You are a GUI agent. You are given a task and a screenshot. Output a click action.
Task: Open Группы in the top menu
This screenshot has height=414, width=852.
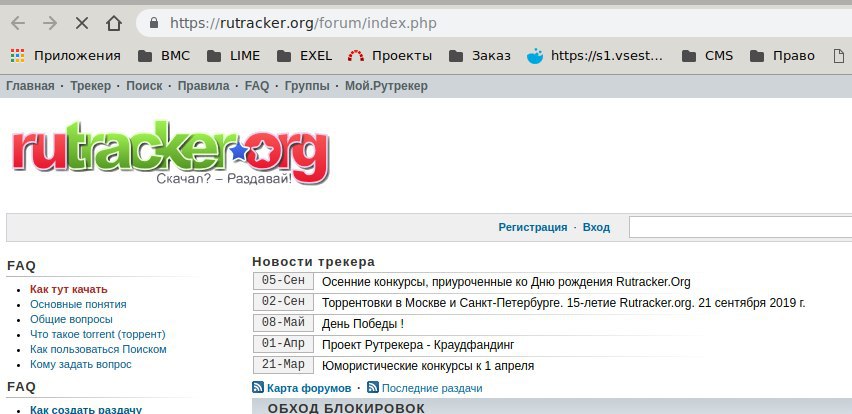tap(307, 86)
